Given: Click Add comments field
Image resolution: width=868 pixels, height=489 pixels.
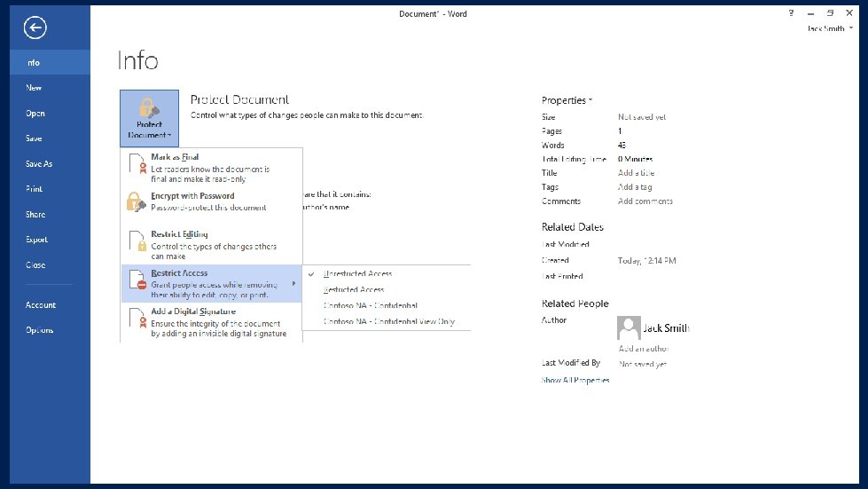Looking at the screenshot, I should (645, 201).
